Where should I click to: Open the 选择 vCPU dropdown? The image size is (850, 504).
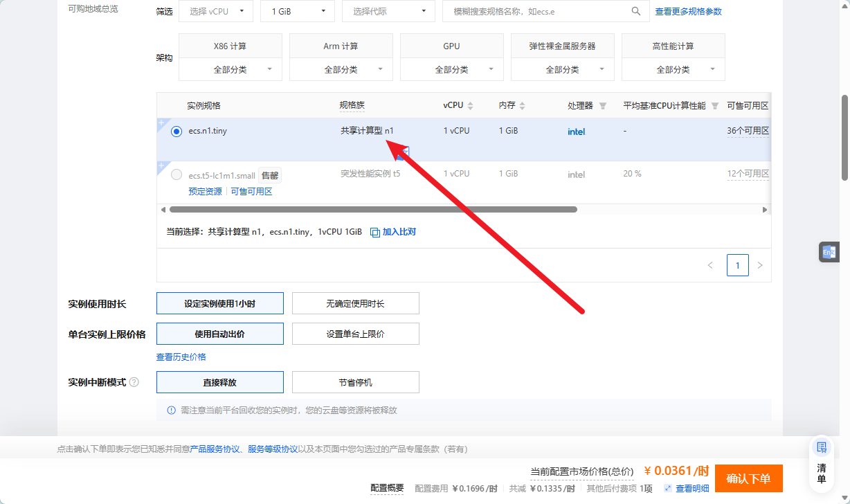[x=216, y=11]
